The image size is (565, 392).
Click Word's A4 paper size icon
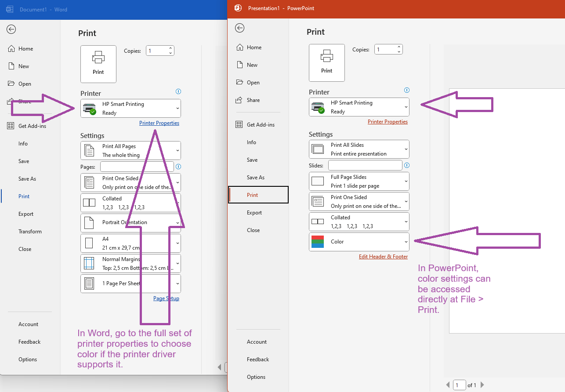(89, 243)
